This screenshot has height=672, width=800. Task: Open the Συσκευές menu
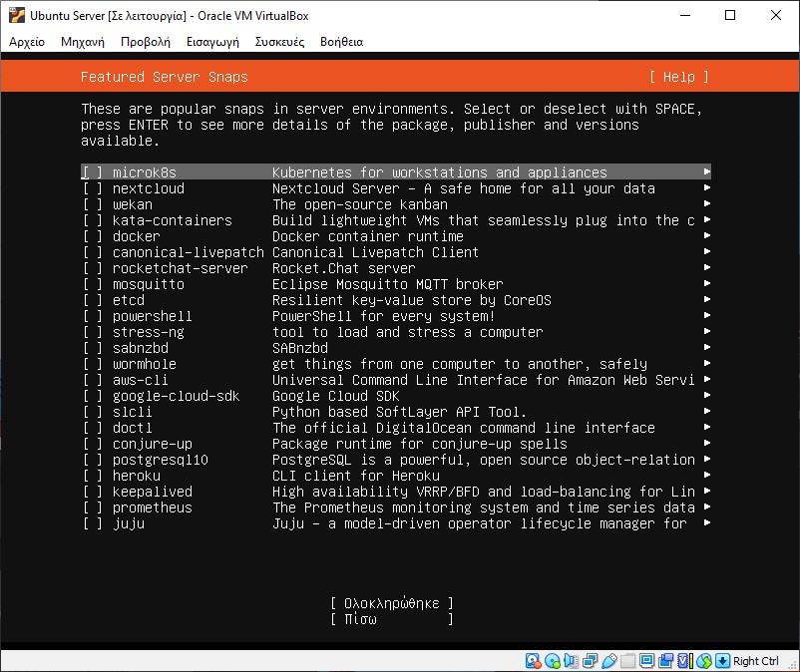coord(279,42)
